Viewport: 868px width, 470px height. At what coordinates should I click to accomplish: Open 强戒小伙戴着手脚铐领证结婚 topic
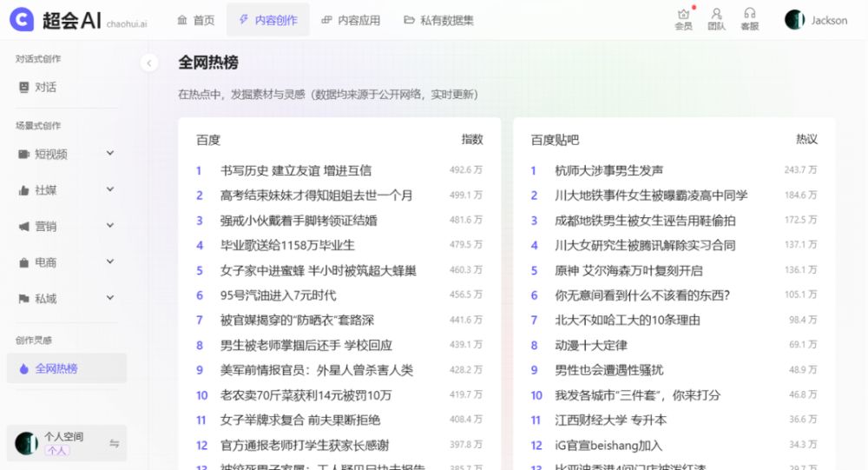pyautogui.click(x=299, y=221)
